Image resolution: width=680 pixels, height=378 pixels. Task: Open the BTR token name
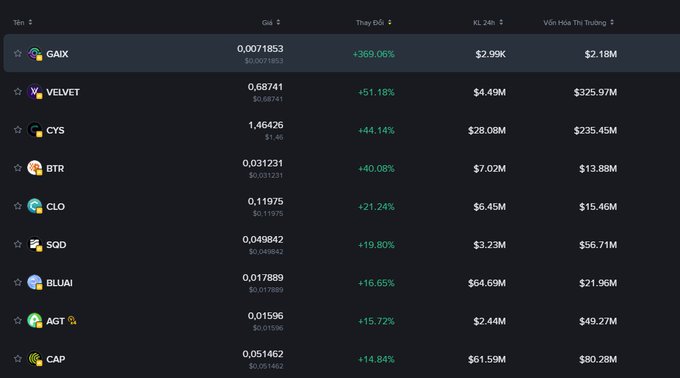(x=55, y=169)
